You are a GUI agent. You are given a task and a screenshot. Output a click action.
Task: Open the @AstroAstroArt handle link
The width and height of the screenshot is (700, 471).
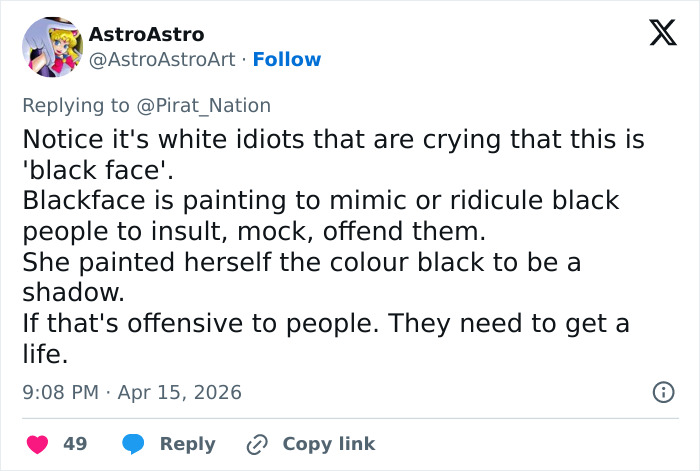162,60
